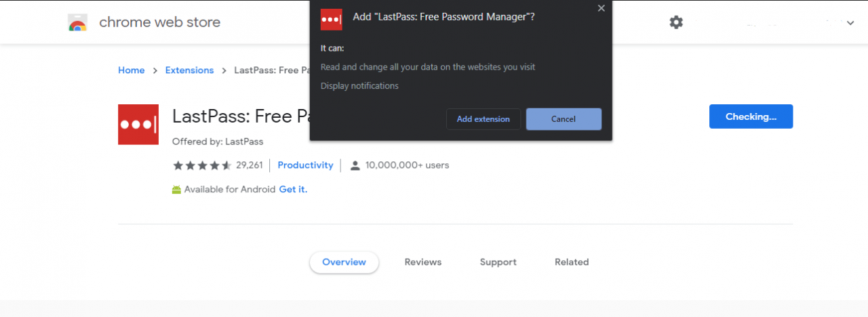Click the large red LastPass extension logo

click(x=138, y=125)
